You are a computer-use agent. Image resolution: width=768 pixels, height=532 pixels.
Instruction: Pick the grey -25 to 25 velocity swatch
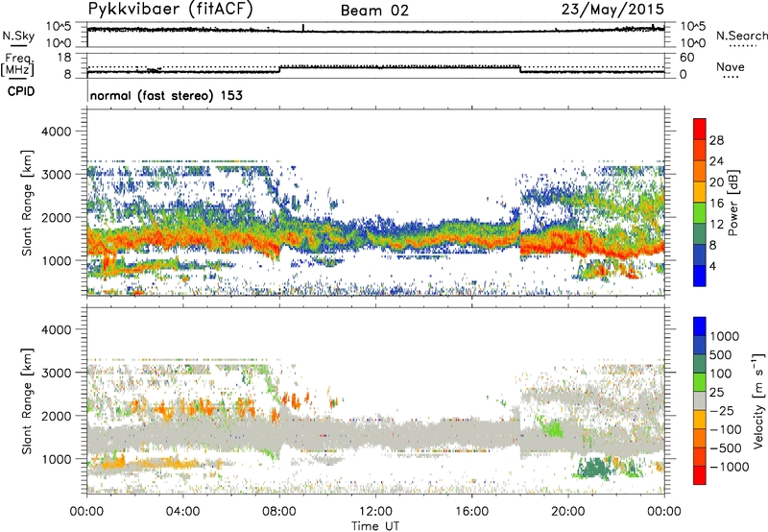pyautogui.click(x=700, y=400)
